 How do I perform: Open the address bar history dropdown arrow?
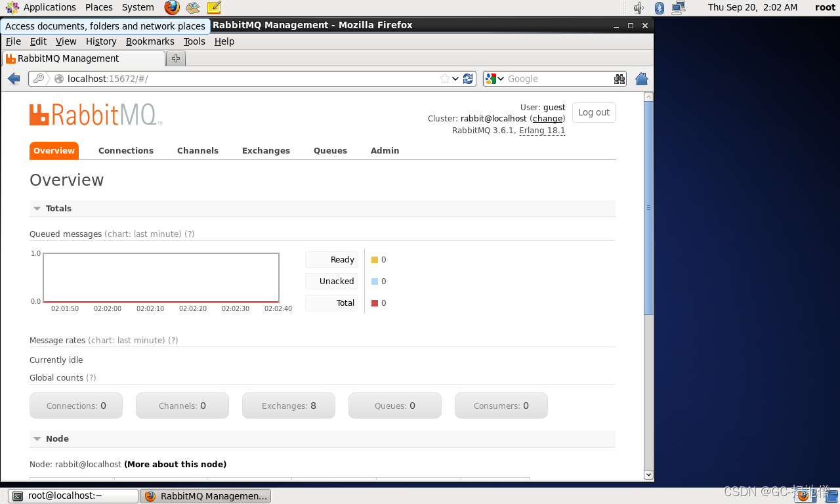coord(455,79)
